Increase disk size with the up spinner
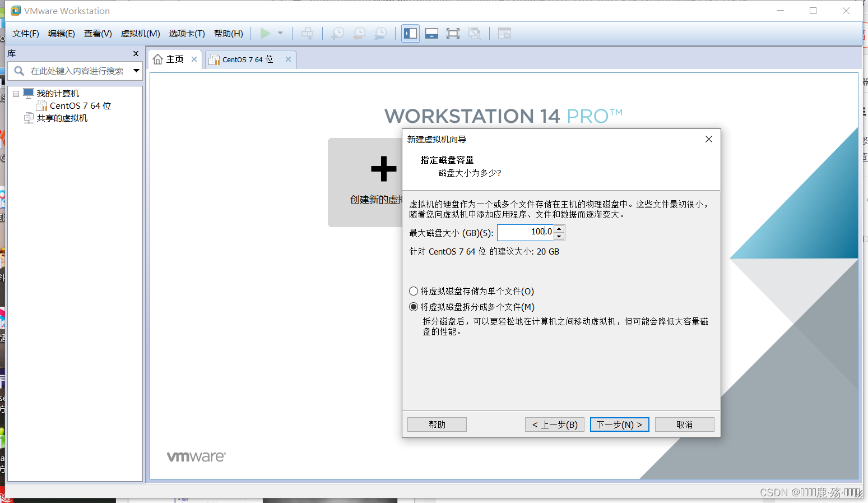Viewport: 868px width, 503px height. pyautogui.click(x=559, y=229)
